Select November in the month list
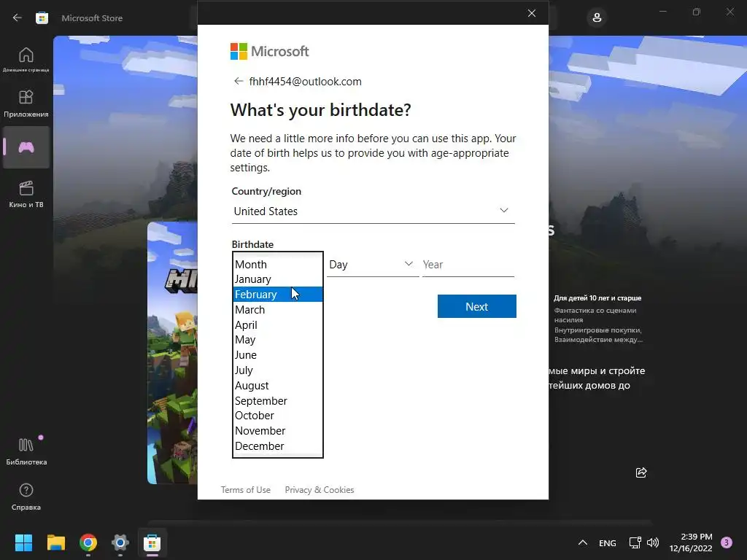 click(x=278, y=430)
